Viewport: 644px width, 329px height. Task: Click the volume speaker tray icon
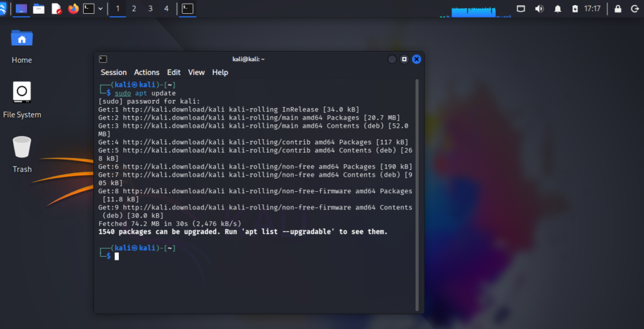point(539,9)
